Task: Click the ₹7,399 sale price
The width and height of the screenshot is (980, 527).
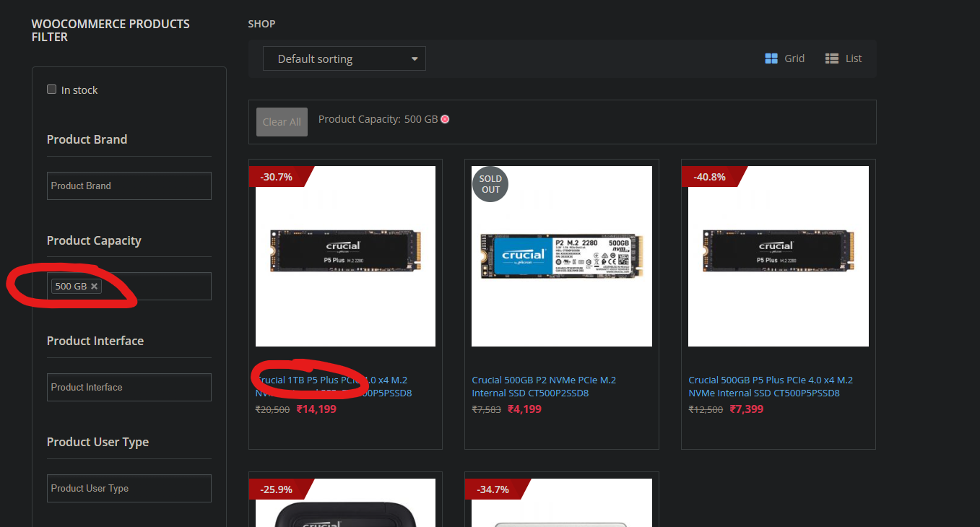Action: pos(747,409)
